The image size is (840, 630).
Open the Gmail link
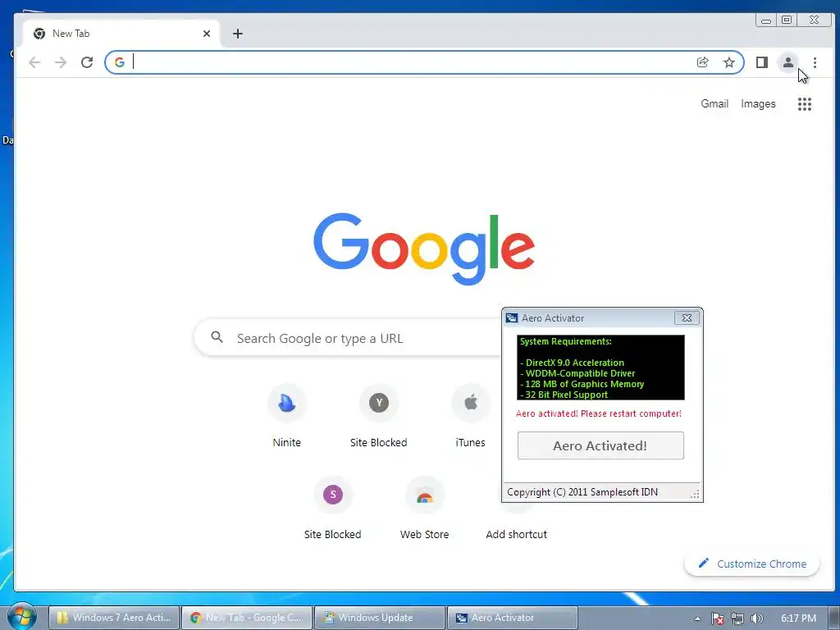pos(714,104)
